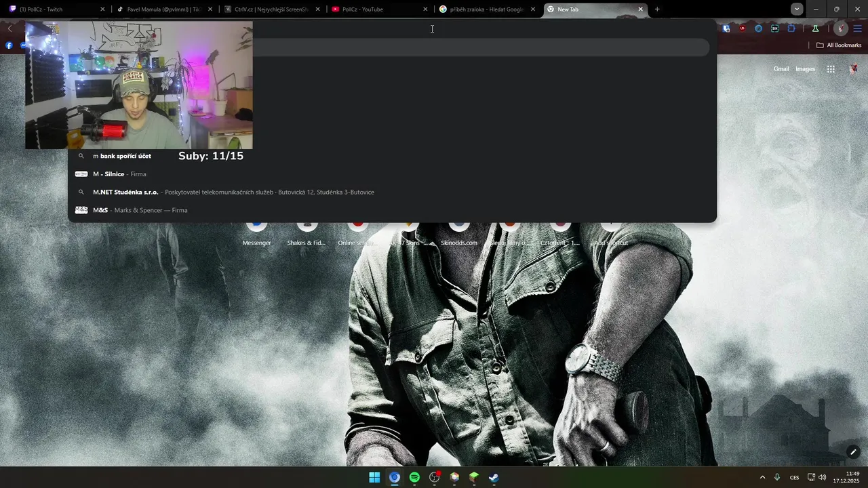
Task: Show hidden system tray icons
Action: [762, 477]
